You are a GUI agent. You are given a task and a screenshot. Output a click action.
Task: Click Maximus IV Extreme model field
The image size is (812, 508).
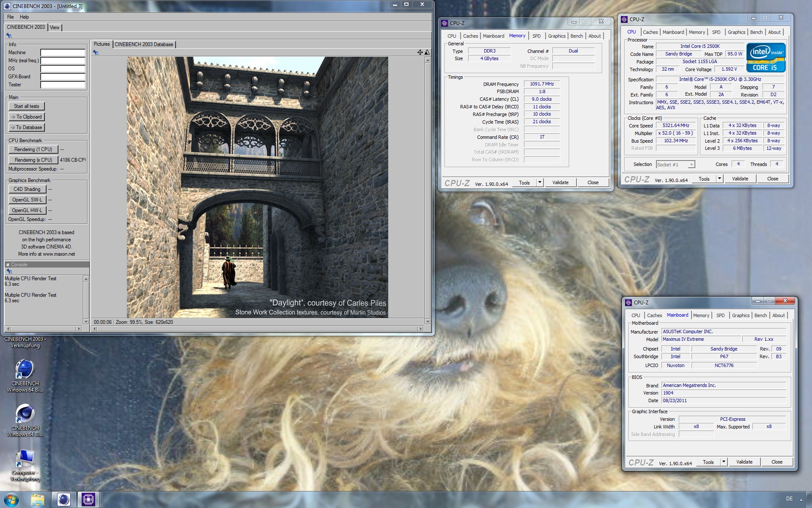(701, 339)
